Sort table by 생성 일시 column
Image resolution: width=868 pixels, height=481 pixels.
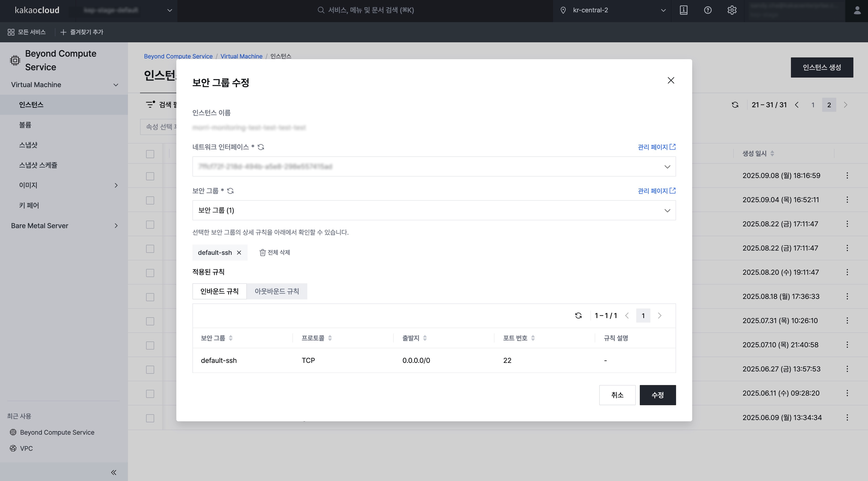[772, 153]
